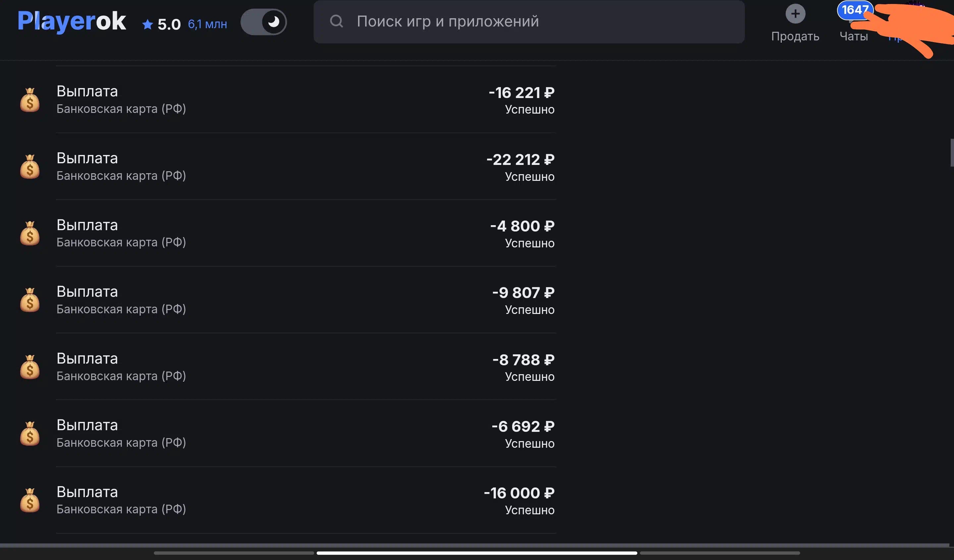Click the bottom horizontal page indicator bar
The image size is (954, 560).
click(477, 553)
